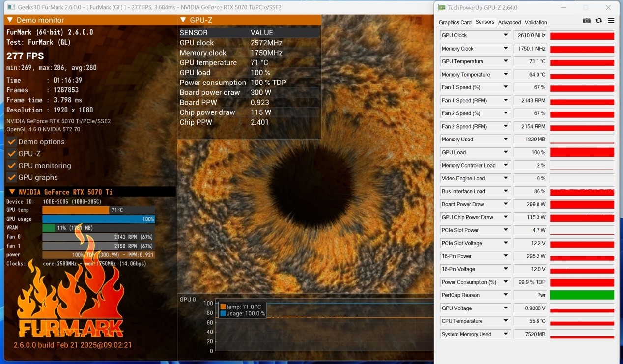
Task: Open the GPU-Z hamburger menu
Action: point(611,21)
